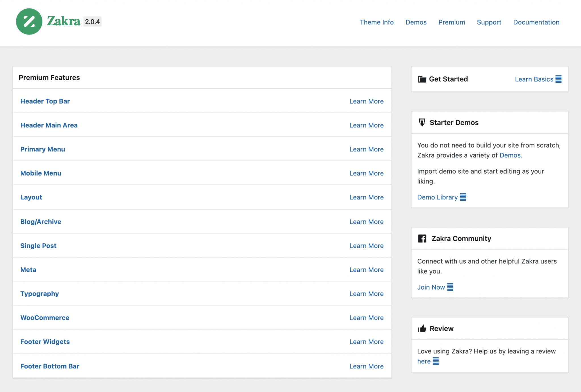Screen dimensions: 581x392
Task: Open the Demo Library
Action: click(437, 197)
